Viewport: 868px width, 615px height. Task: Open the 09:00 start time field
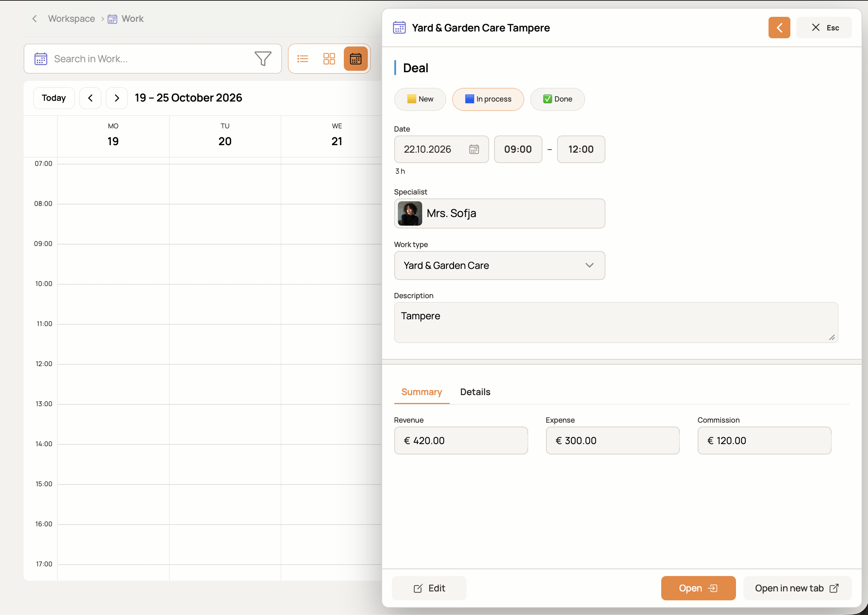tap(518, 149)
